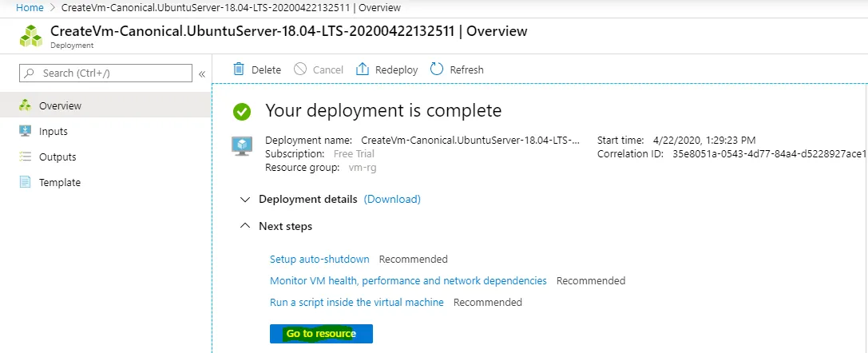The width and height of the screenshot is (868, 353).
Task: Click the Delete toolbar label
Action: [266, 69]
